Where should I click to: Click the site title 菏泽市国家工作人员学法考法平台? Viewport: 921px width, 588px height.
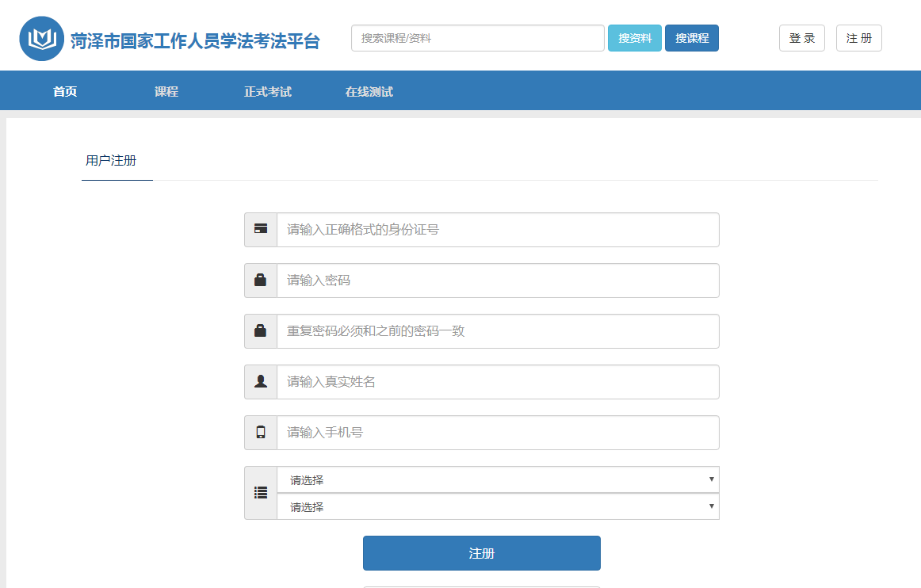[195, 40]
